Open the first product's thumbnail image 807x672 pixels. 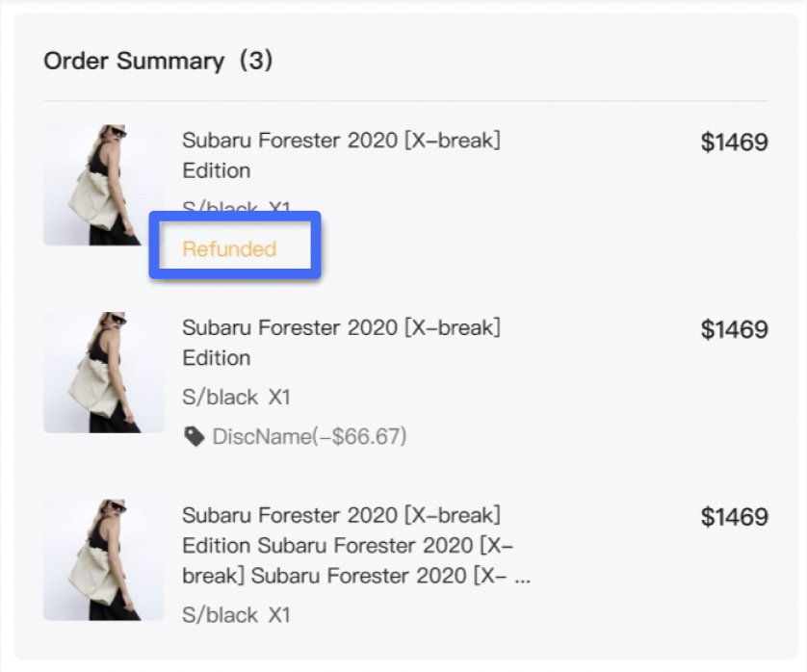pyautogui.click(x=103, y=185)
